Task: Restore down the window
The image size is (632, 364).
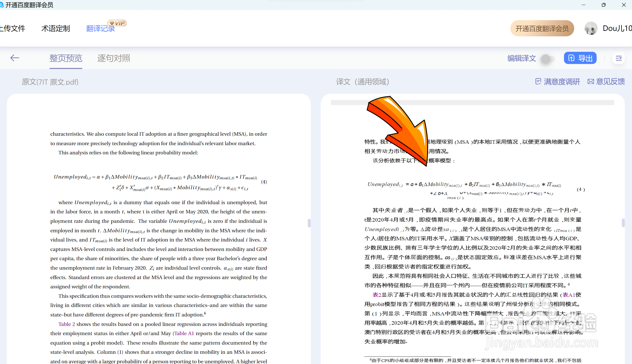Action: coord(604,5)
